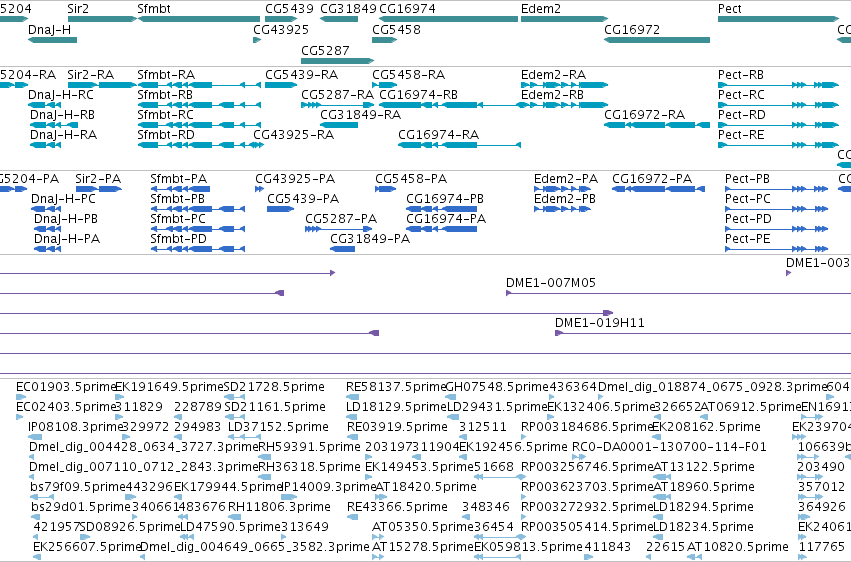Click the CG5439-RA transcript label
The height and width of the screenshot is (562, 851).
(301, 74)
